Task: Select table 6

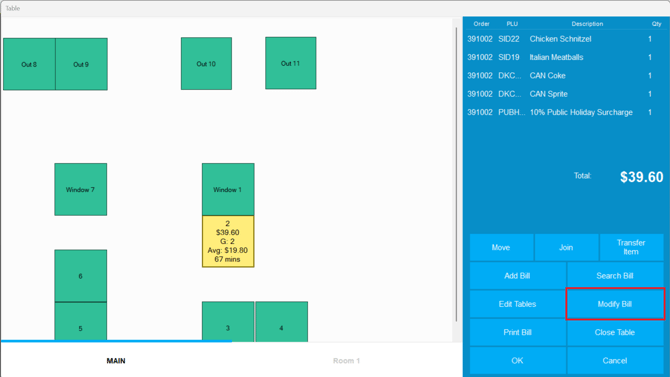Action: point(81,276)
